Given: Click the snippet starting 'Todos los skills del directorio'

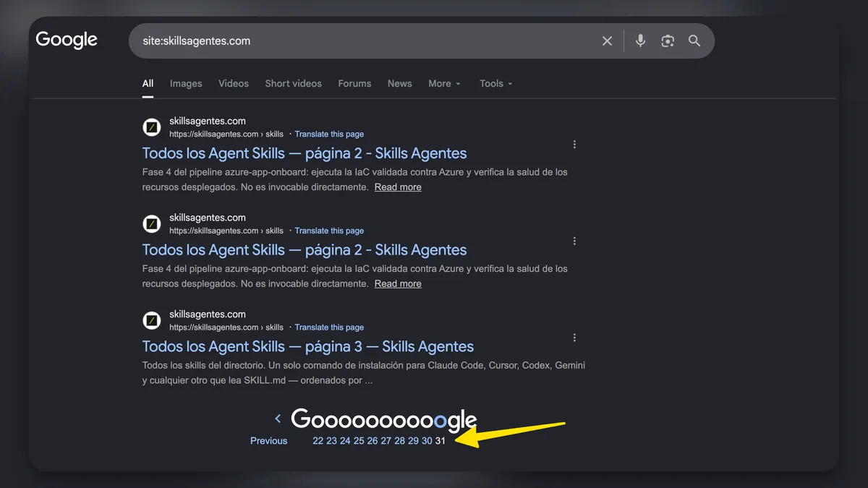Looking at the screenshot, I should (x=364, y=373).
